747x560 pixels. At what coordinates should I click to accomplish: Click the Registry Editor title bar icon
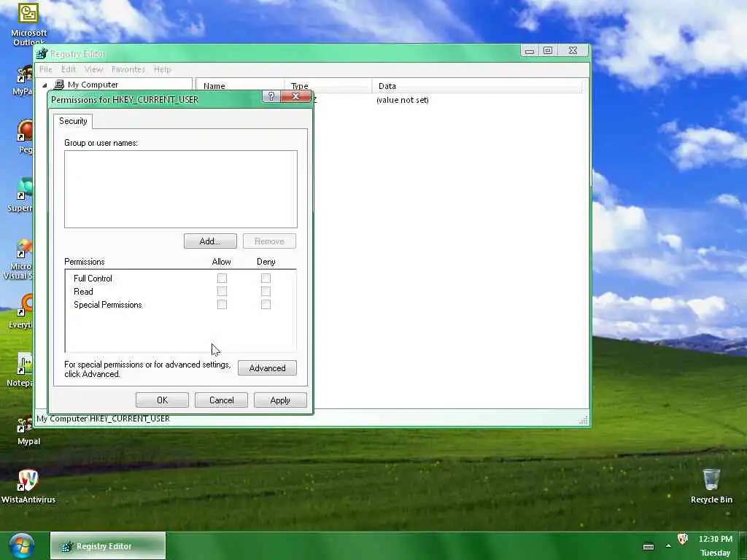(x=42, y=53)
